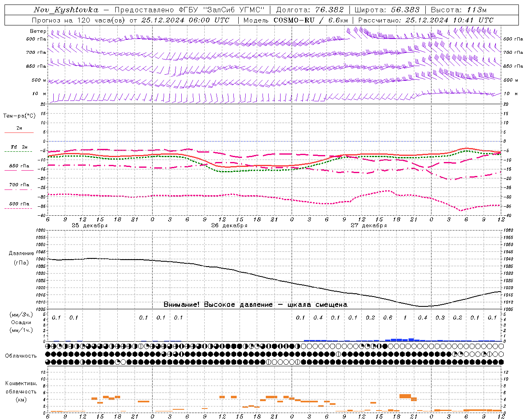Click the latitude value 56.383
The width and height of the screenshot is (525, 420).
click(x=405, y=10)
